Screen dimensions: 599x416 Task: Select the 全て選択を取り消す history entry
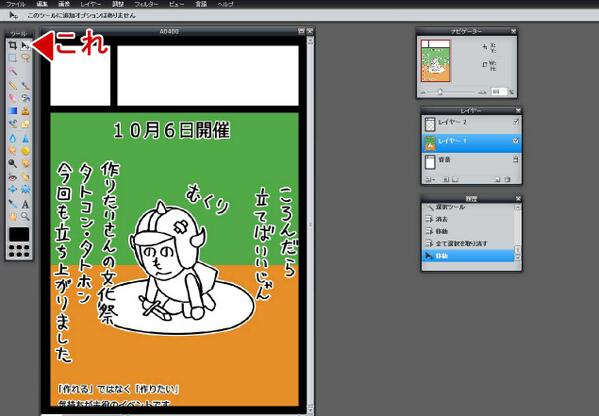[x=461, y=243]
